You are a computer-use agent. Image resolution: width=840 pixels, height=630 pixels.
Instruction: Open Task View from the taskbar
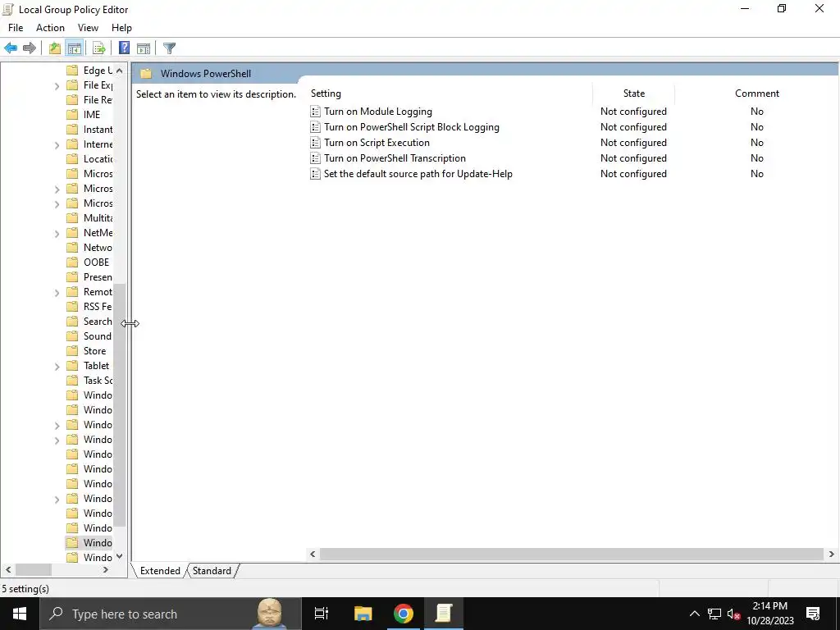[322, 614]
